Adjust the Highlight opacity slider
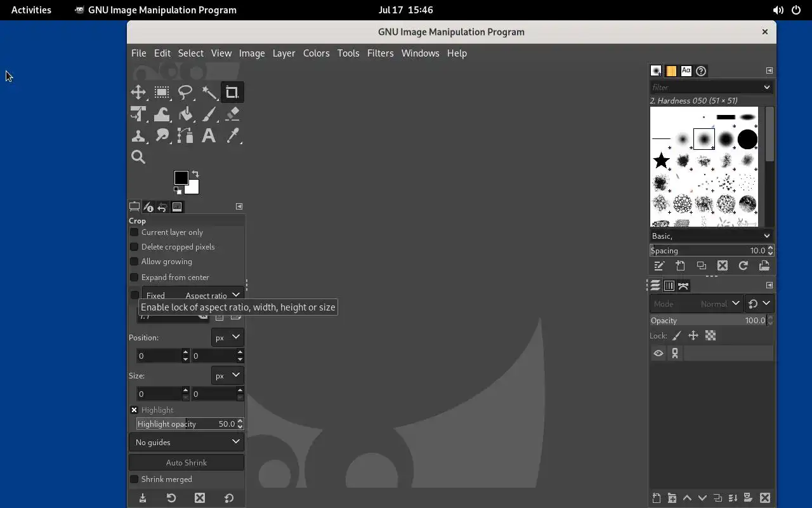812x508 pixels. [x=186, y=424]
